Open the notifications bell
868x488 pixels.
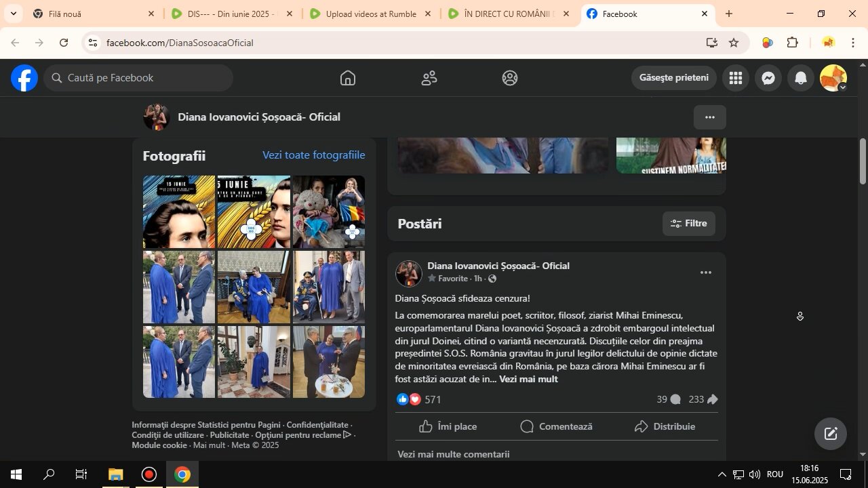coord(801,78)
